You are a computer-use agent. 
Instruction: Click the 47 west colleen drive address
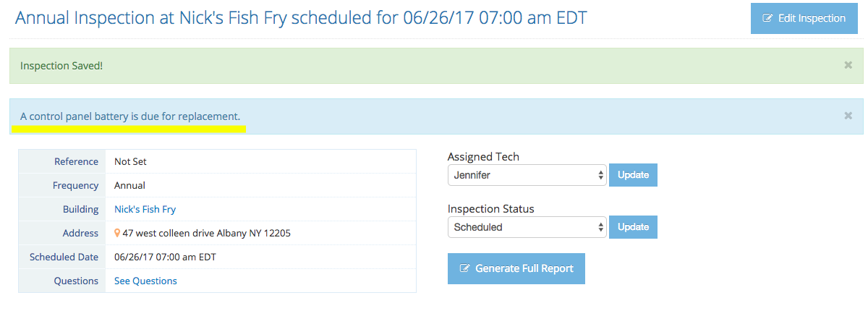pyautogui.click(x=207, y=234)
